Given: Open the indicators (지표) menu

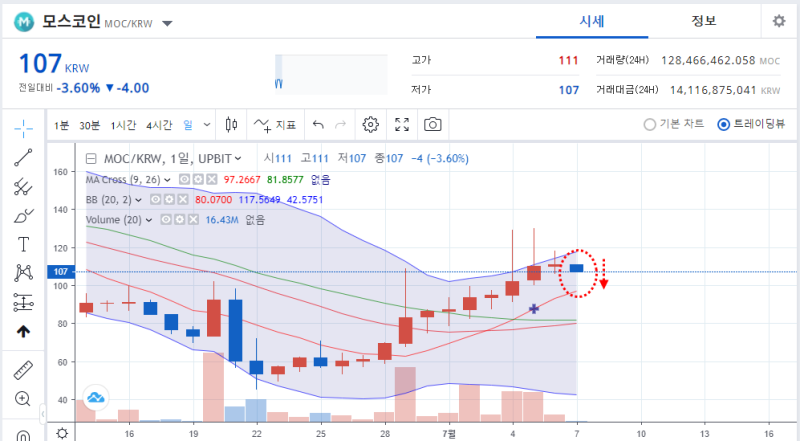Looking at the screenshot, I should click(x=275, y=125).
